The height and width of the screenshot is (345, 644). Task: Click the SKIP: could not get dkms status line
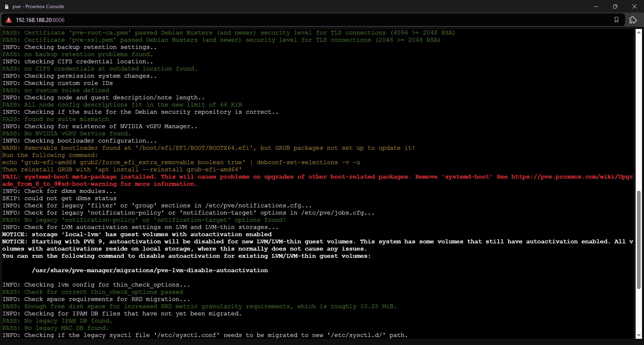click(59, 198)
